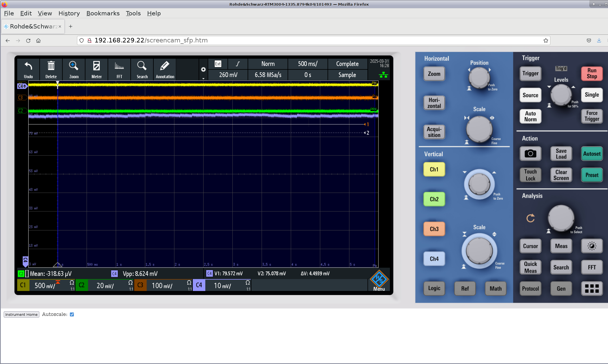
Task: Select the Annotation pencil tool
Action: 165,69
